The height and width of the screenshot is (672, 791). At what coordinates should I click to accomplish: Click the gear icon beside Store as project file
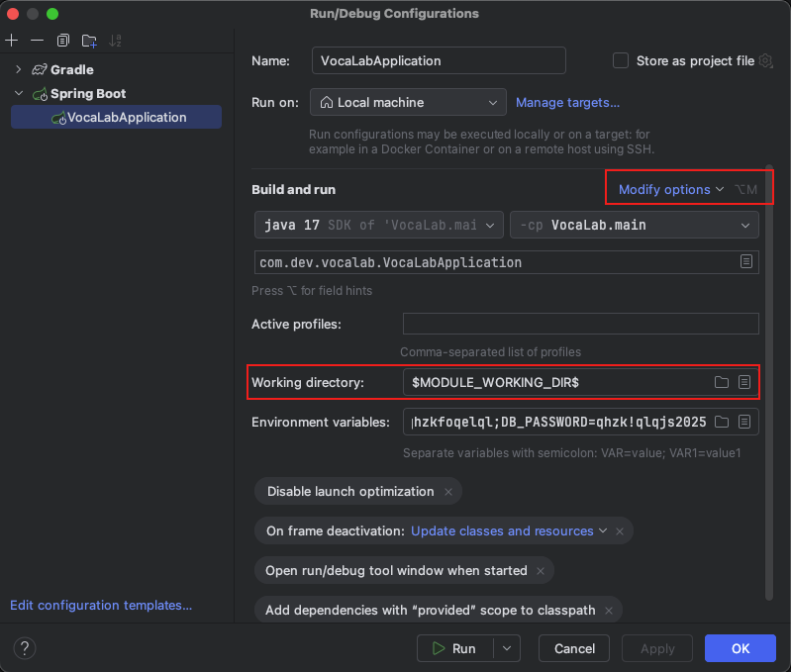(766, 61)
